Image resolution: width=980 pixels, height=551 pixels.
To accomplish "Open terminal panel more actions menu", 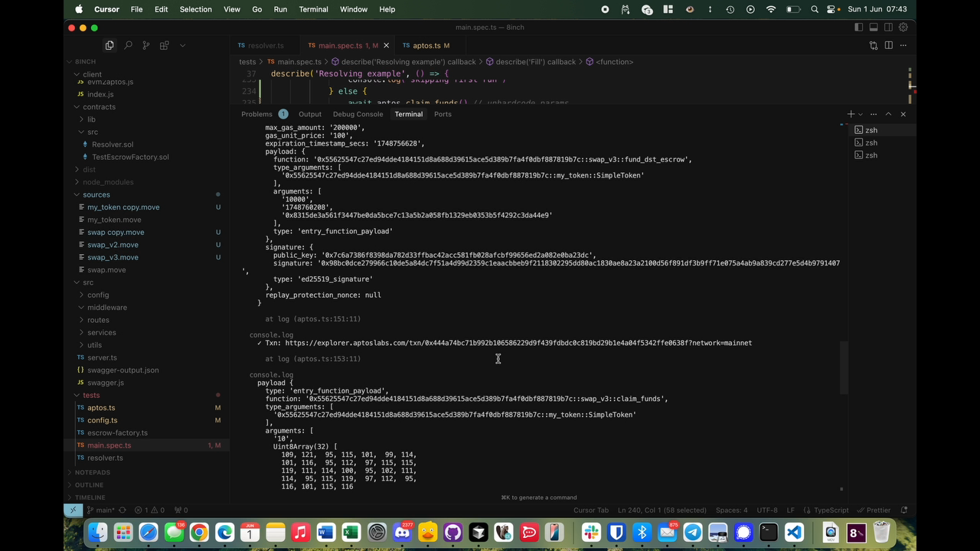I will [x=874, y=114].
